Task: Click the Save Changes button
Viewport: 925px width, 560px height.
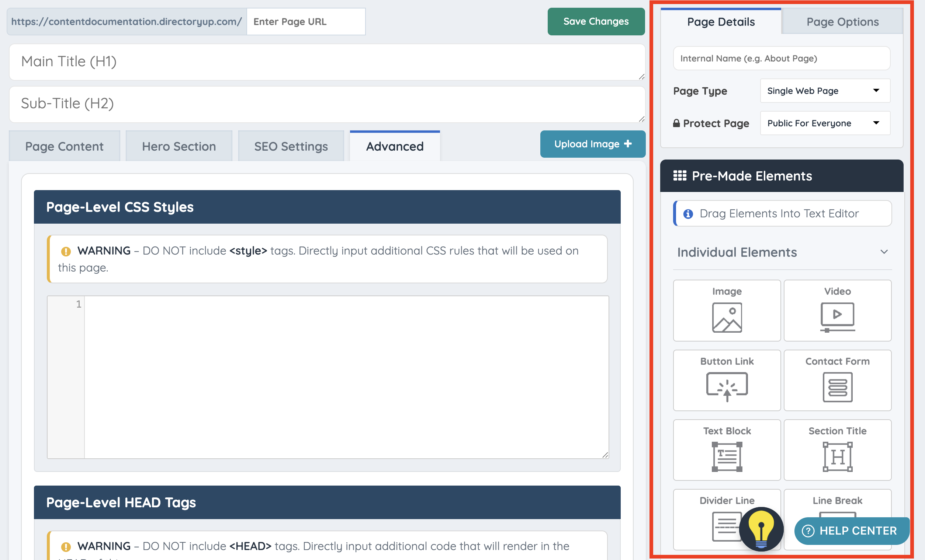Action: point(595,21)
